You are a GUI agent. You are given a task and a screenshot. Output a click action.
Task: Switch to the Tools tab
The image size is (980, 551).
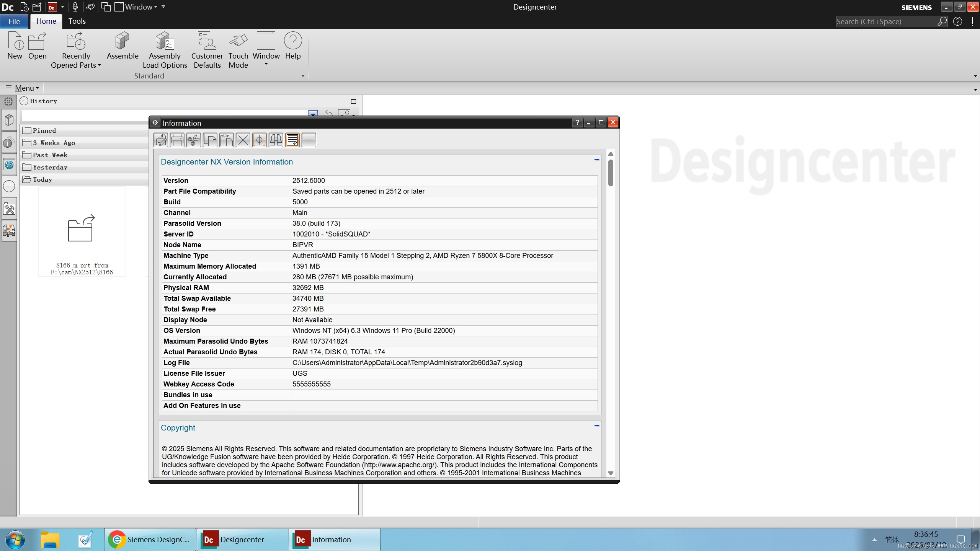77,21
